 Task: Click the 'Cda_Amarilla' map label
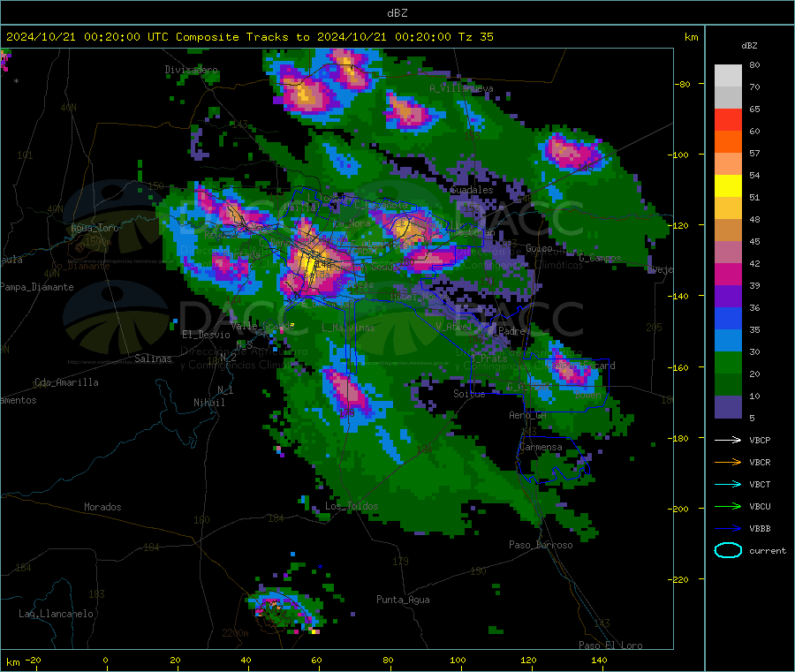(x=66, y=382)
